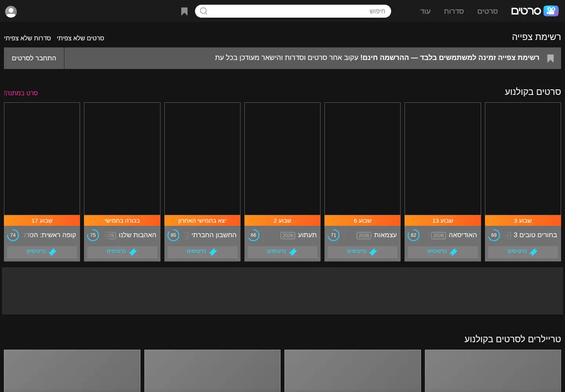Click the bookmark icon in watchlist banner
Image resolution: width=565 pixels, height=392 pixels.
pyautogui.click(x=550, y=58)
